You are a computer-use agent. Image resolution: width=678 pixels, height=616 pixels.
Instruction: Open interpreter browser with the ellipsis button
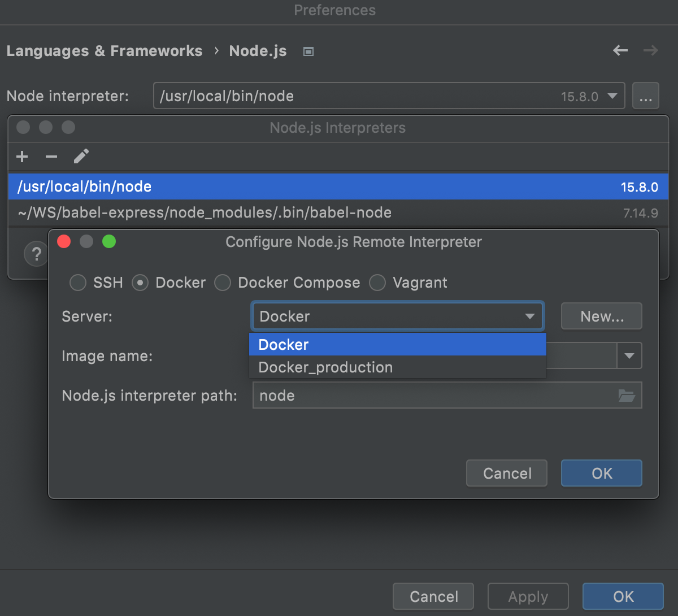(646, 96)
